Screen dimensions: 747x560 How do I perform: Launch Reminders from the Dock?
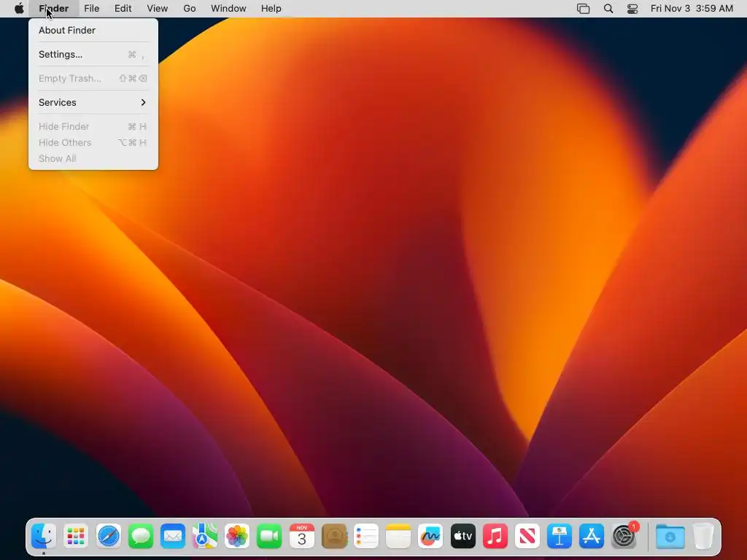point(366,536)
